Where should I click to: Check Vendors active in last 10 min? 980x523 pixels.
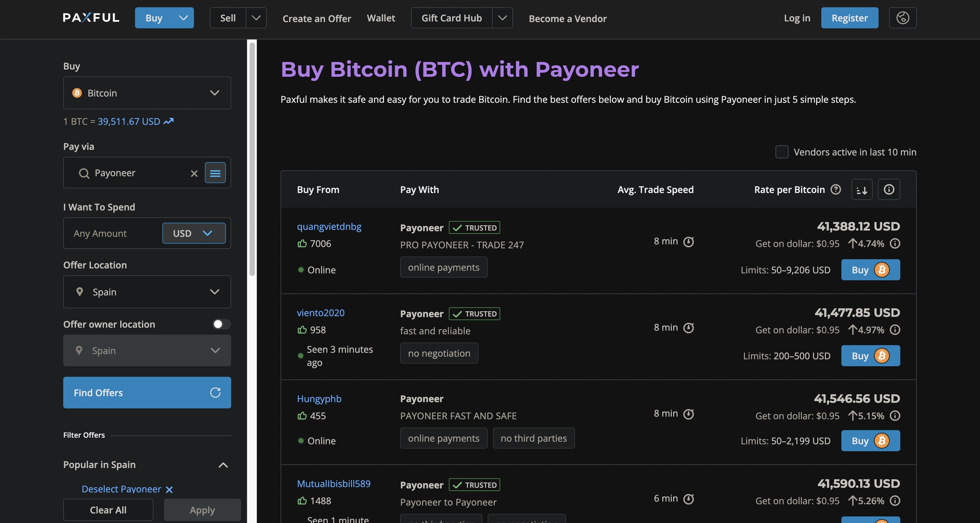(782, 152)
